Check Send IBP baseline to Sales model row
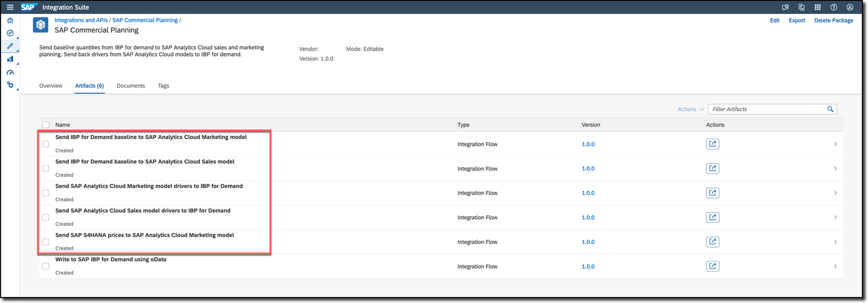The height and width of the screenshot is (303, 868). point(46,169)
